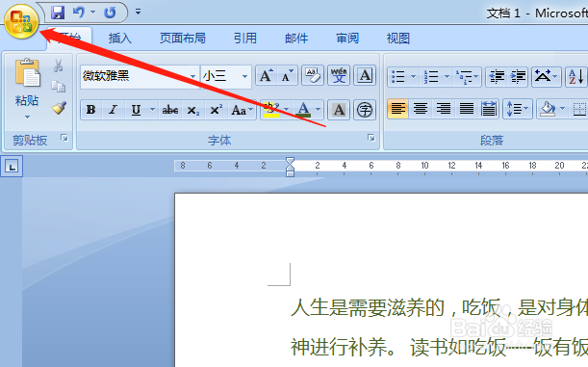Switch to the 页面布局 tab
This screenshot has width=588, height=367.
183,39
